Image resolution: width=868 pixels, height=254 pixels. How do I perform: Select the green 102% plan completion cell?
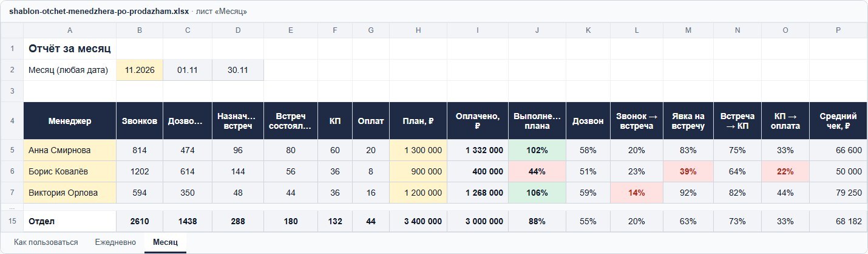pyautogui.click(x=537, y=150)
